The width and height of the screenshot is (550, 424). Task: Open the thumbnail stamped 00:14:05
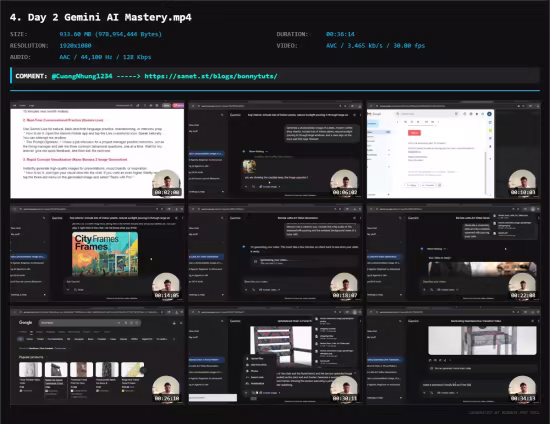point(97,253)
